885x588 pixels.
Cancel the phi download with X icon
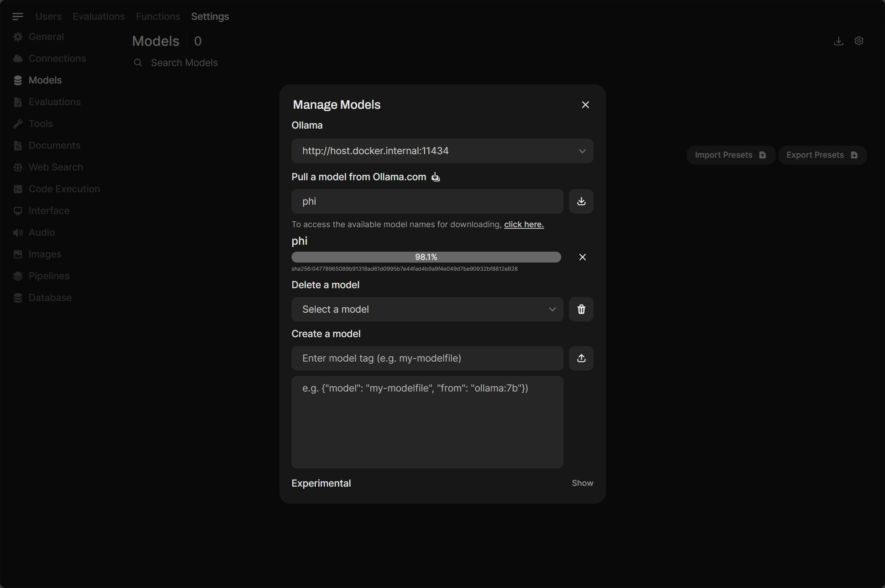[582, 257]
